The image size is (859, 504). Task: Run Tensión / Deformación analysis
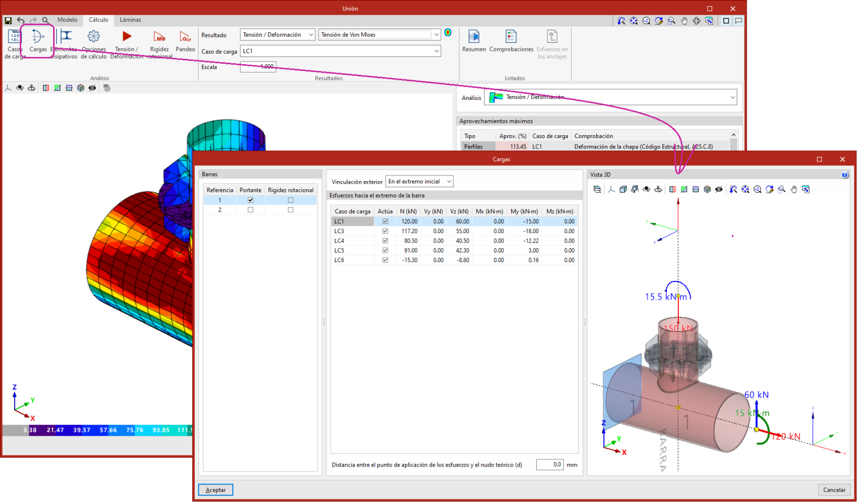[x=127, y=44]
